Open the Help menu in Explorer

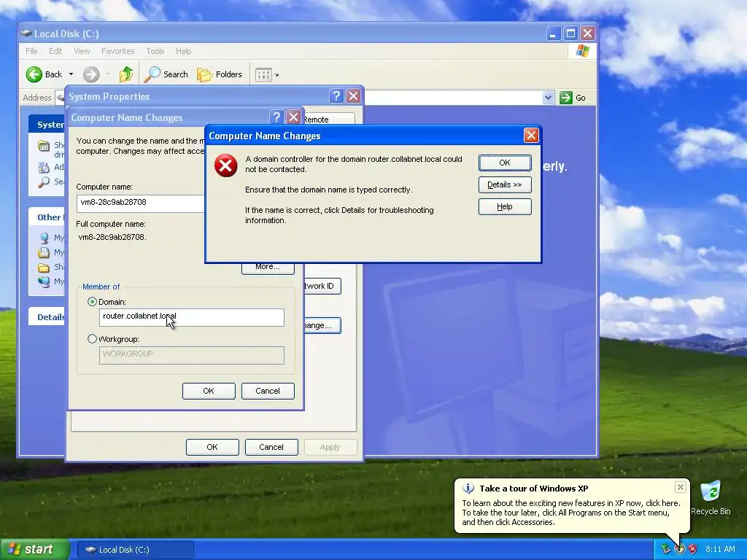point(183,51)
